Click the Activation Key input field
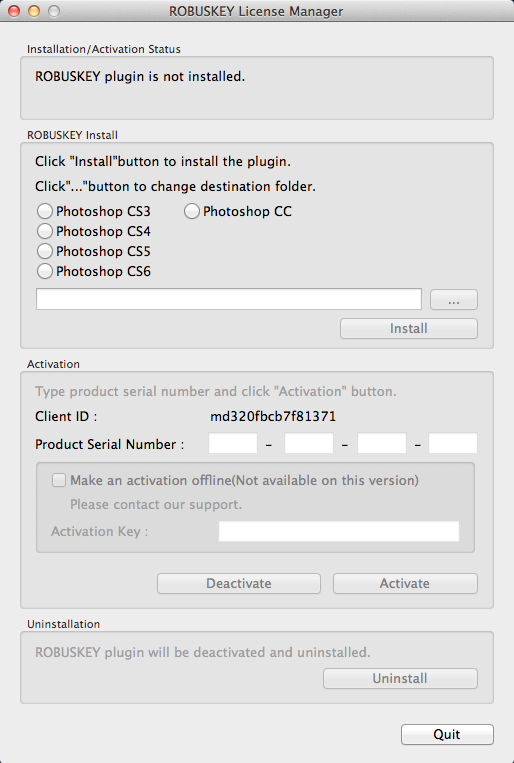 (339, 531)
